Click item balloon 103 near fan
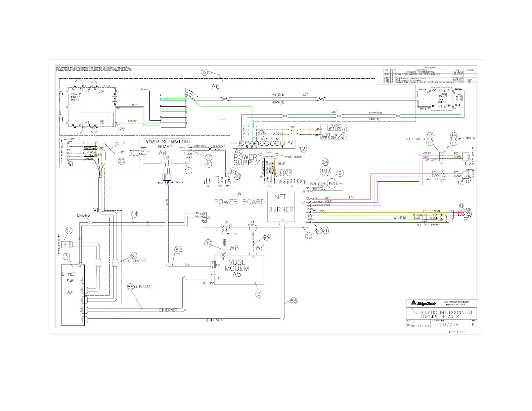The height and width of the screenshot is (411, 532). pos(325,171)
